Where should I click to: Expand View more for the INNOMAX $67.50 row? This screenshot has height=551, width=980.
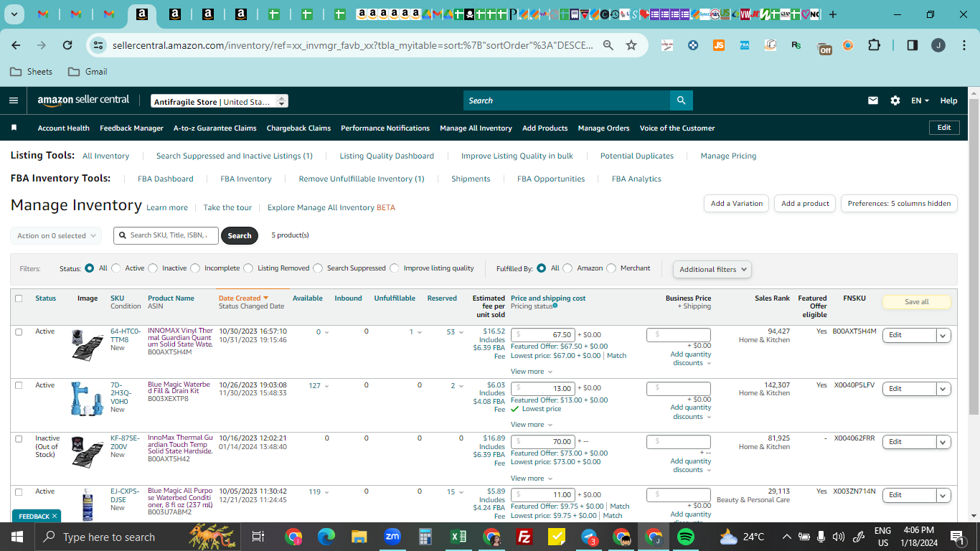coord(532,372)
